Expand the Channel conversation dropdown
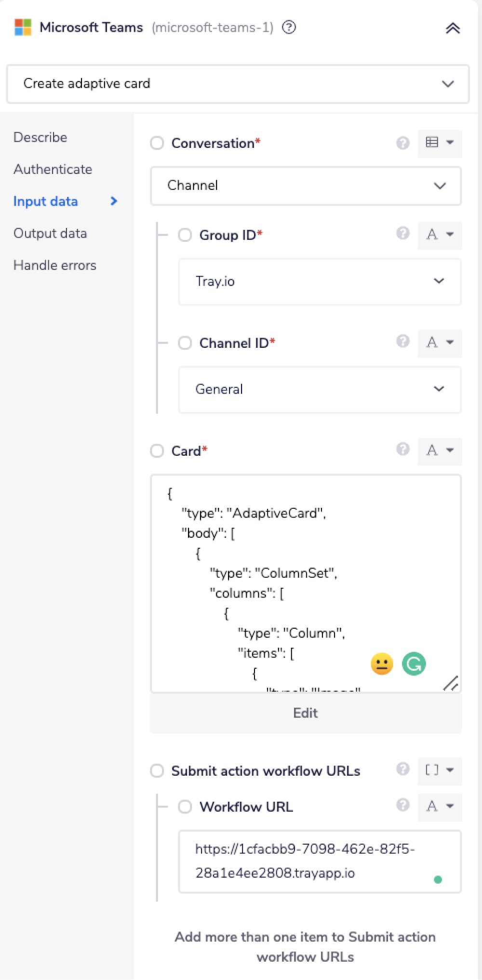Viewport: 482px width, 980px height. [x=305, y=186]
